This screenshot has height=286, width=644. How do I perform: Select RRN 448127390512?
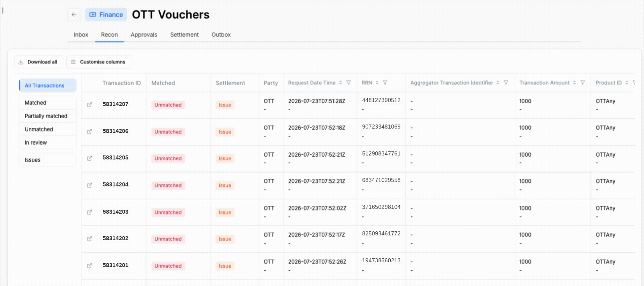[x=381, y=100]
